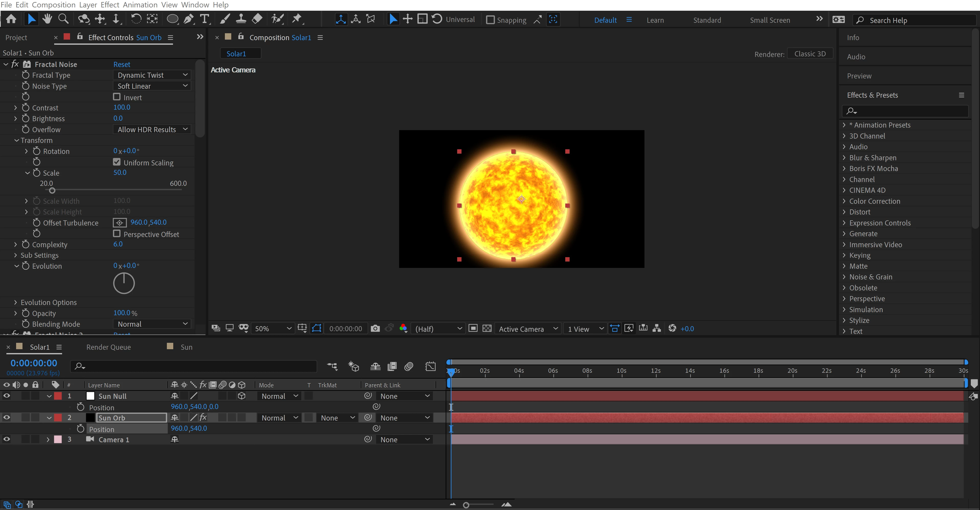The width and height of the screenshot is (980, 510).
Task: Reset the Fractal Noise effect
Action: (x=122, y=64)
